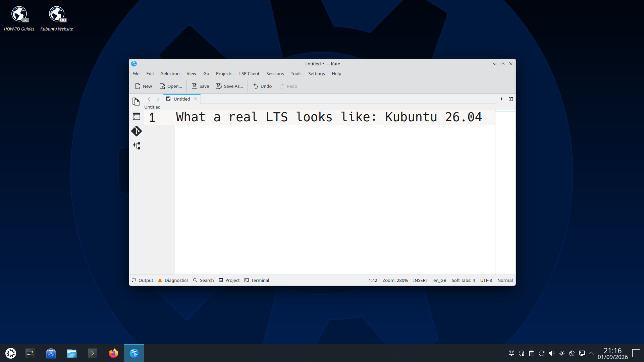The image size is (644, 362).
Task: Open the LSP Client menu
Action: point(249,73)
